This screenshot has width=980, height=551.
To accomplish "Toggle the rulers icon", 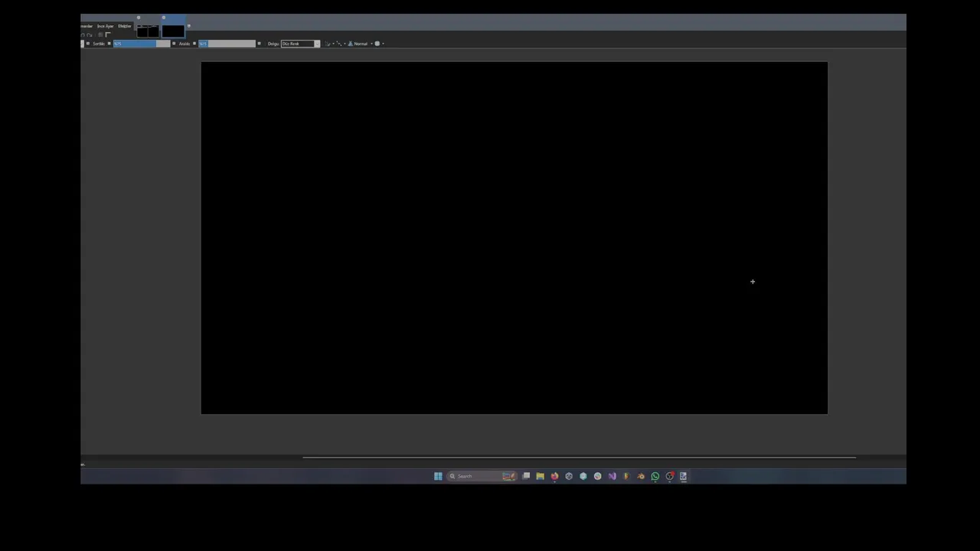I will [108, 34].
